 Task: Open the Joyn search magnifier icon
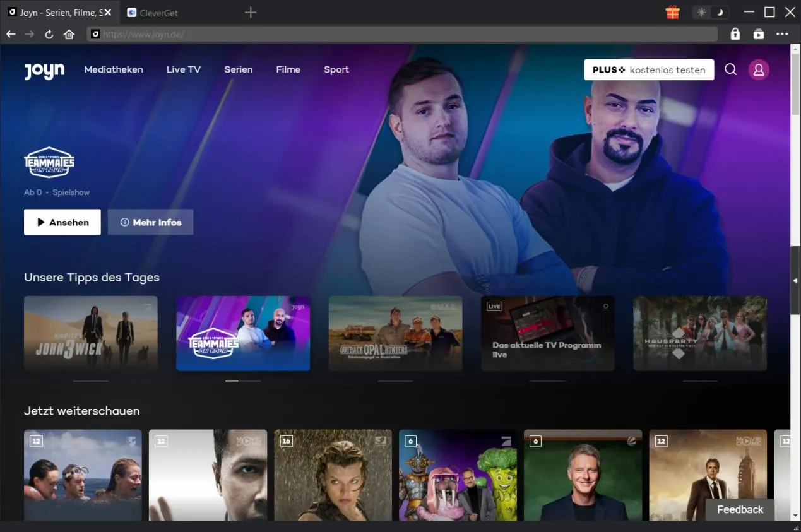pyautogui.click(x=730, y=69)
